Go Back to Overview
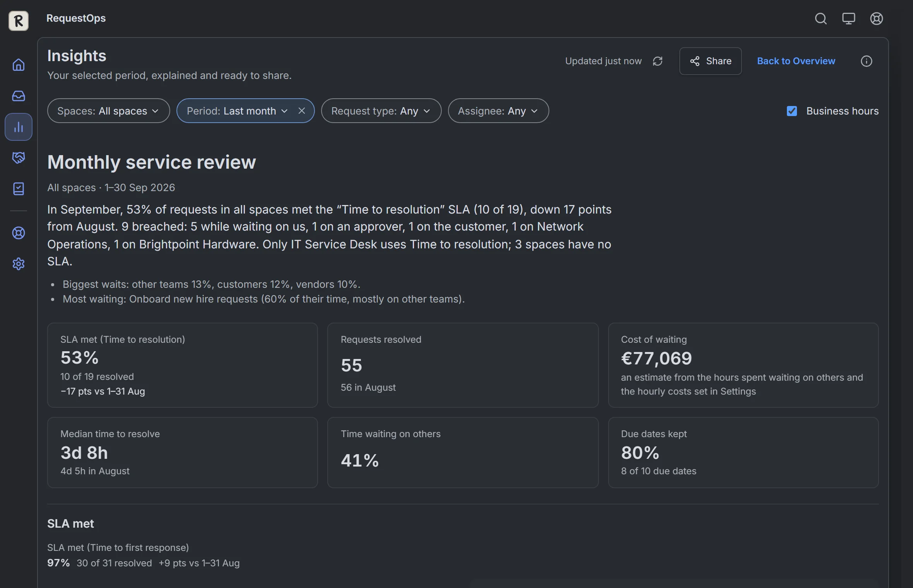Screen dimensions: 913x588 tap(796, 61)
